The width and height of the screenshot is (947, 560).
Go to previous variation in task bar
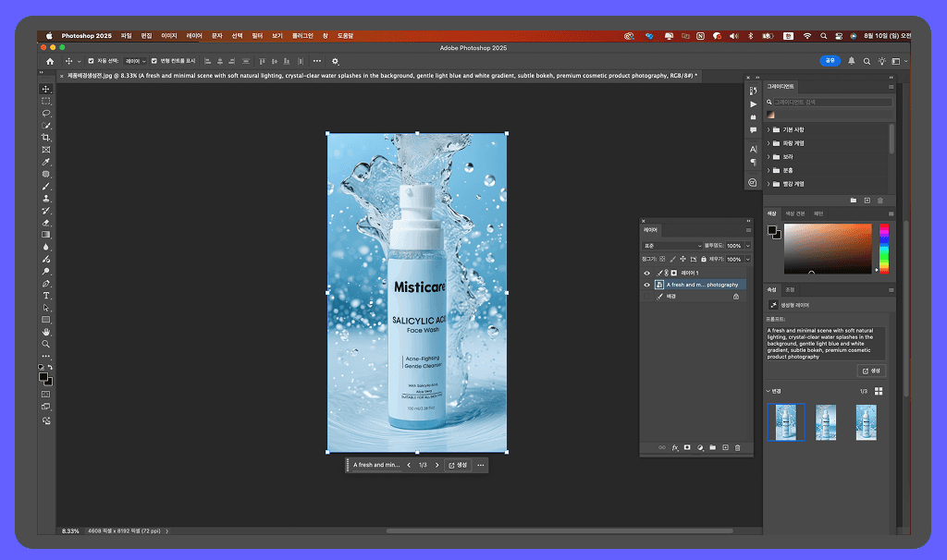[409, 465]
